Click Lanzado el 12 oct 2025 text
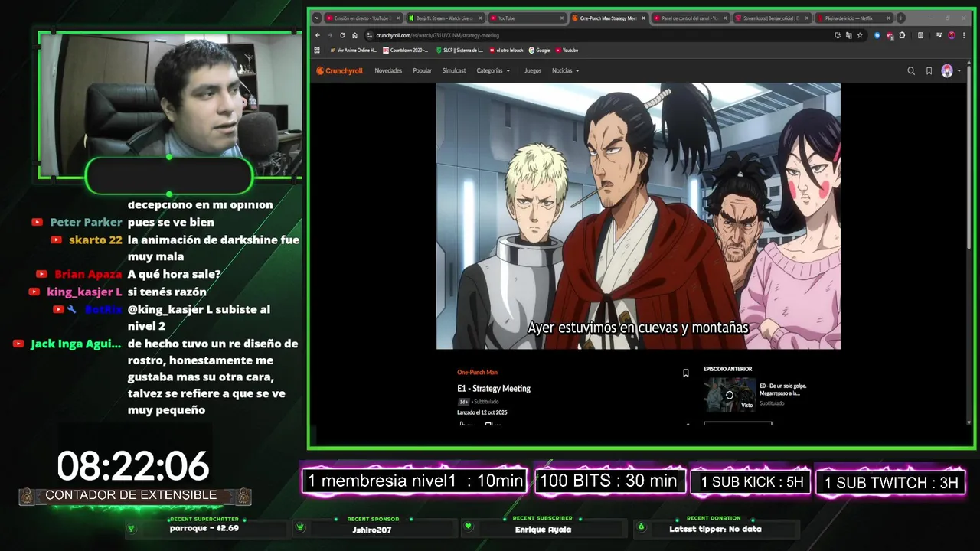This screenshot has height=551, width=980. click(482, 412)
